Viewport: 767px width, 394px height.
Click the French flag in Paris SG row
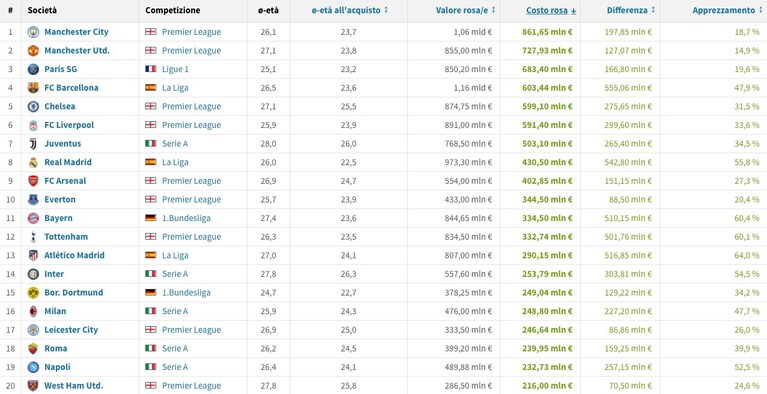[151, 69]
